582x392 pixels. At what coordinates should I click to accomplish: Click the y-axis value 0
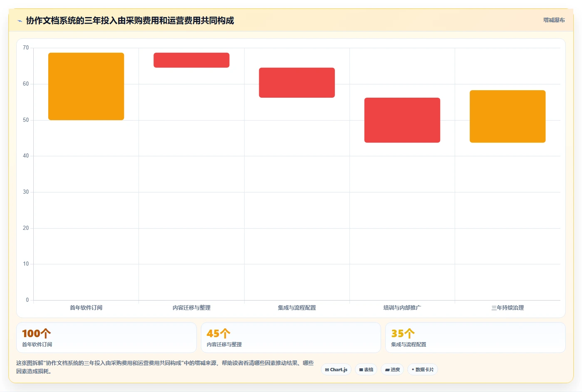(27, 300)
